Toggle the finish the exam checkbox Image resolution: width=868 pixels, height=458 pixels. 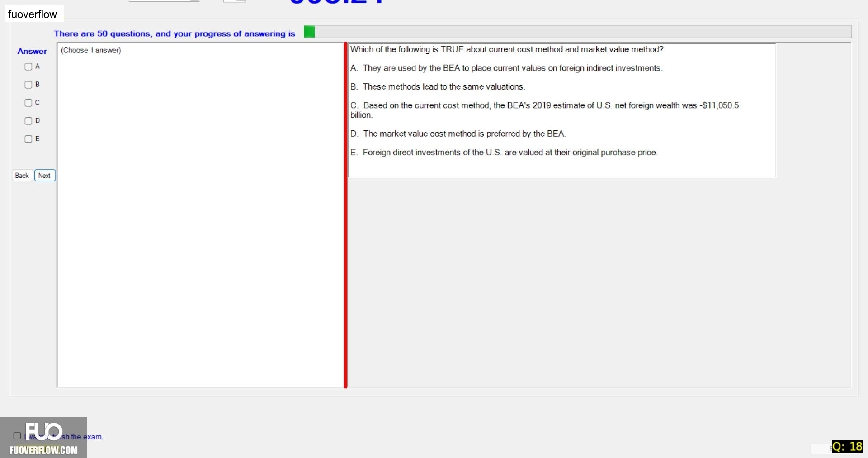17,436
